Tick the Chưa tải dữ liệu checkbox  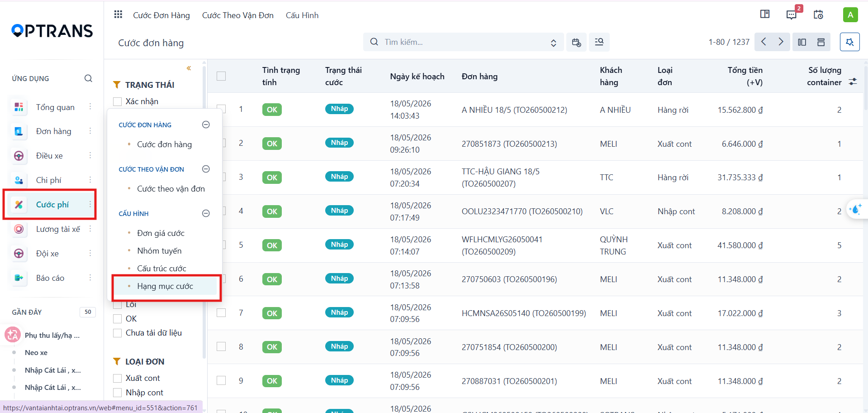pyautogui.click(x=117, y=333)
